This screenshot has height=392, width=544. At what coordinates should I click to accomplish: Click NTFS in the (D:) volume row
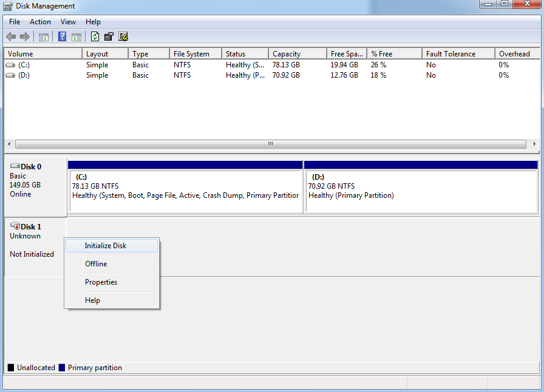(182, 75)
